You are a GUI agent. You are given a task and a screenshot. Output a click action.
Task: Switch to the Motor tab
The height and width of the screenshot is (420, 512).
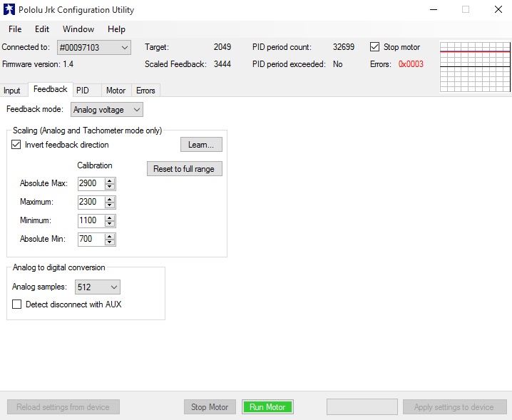[x=116, y=91]
